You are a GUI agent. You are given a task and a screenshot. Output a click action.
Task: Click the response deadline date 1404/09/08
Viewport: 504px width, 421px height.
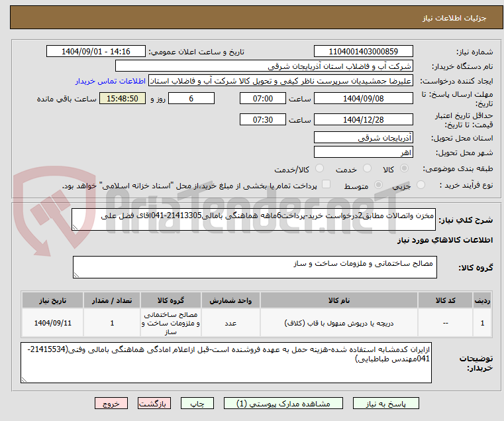363,99
